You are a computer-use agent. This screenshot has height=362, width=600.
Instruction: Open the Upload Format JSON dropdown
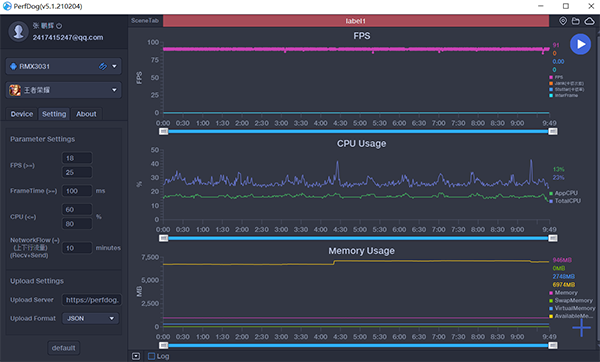point(90,318)
